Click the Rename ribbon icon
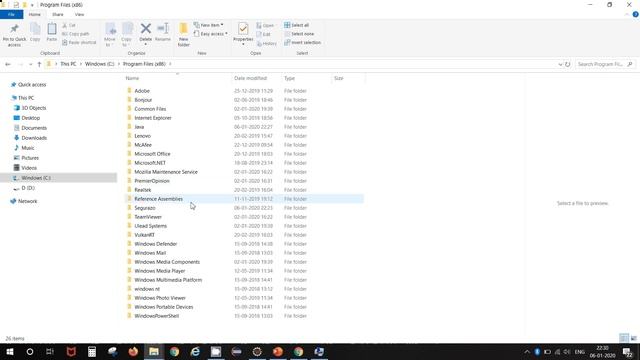 point(163,32)
